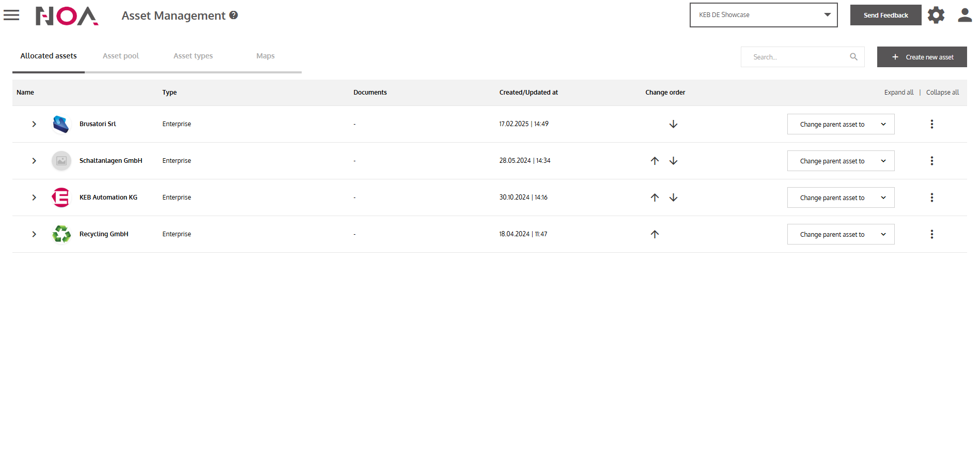Move KEB Automation KG down in order
The image size is (980, 472).
click(x=673, y=197)
